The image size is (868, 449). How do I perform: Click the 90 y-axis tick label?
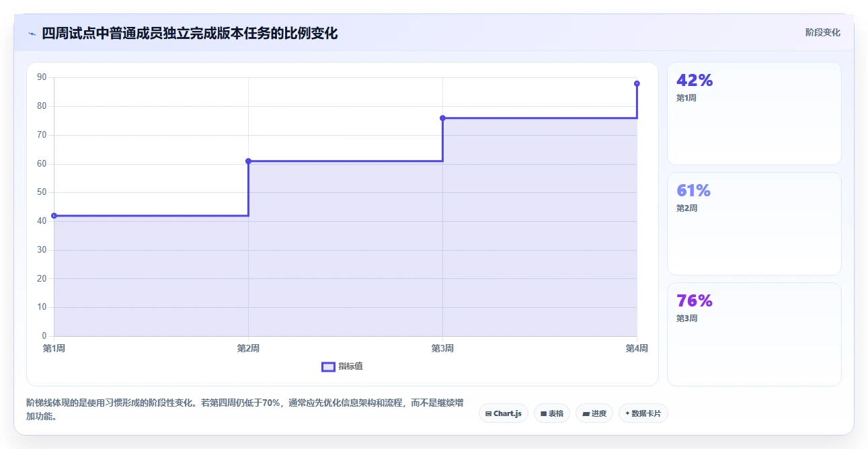point(42,77)
